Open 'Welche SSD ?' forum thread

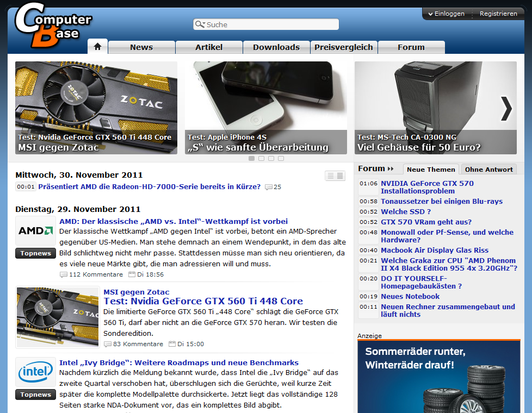tap(406, 211)
